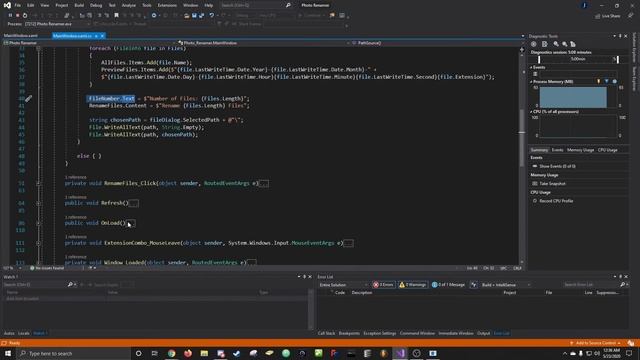Collapse the CPU graph section
The image size is (640, 360).
click(531, 112)
